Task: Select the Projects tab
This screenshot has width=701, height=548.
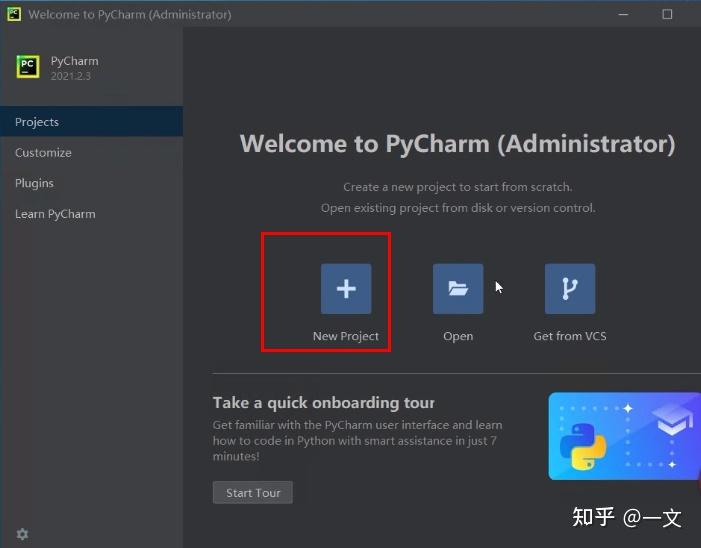Action: [91, 122]
